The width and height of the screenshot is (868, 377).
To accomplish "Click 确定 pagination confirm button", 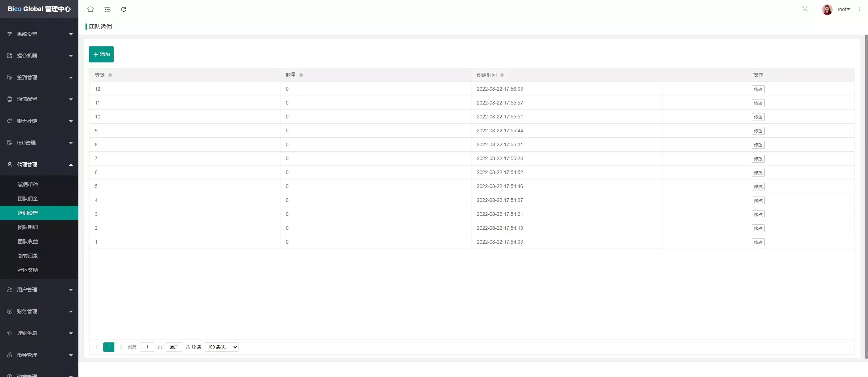I will (x=174, y=347).
